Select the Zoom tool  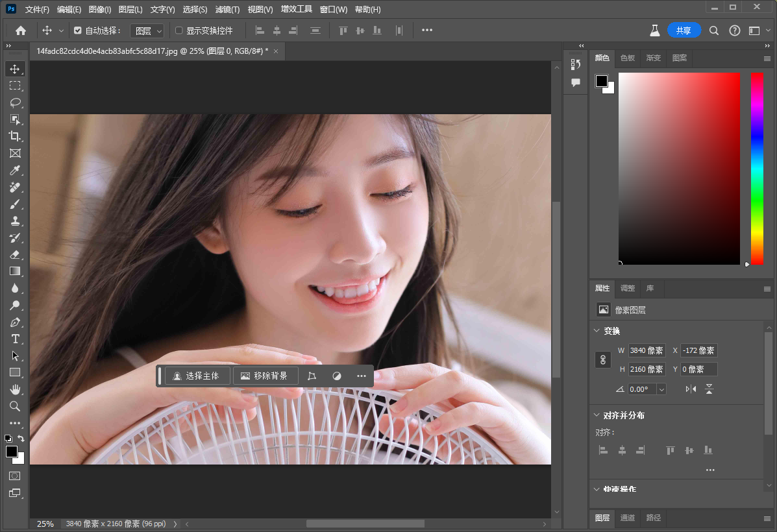coord(16,406)
